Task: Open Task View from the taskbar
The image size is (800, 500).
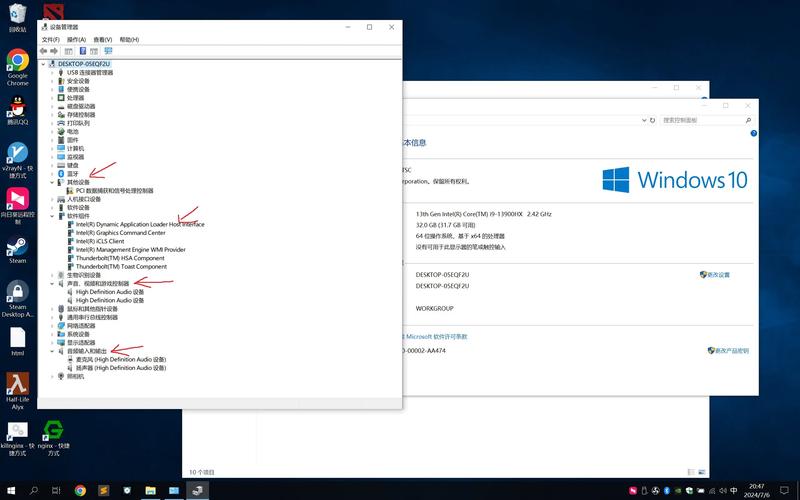Action: pos(56,490)
